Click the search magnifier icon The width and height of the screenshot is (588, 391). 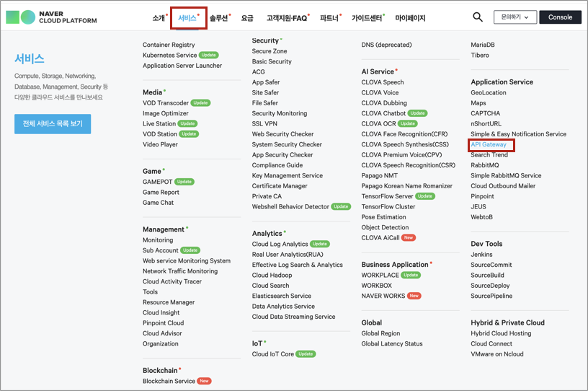coord(477,17)
